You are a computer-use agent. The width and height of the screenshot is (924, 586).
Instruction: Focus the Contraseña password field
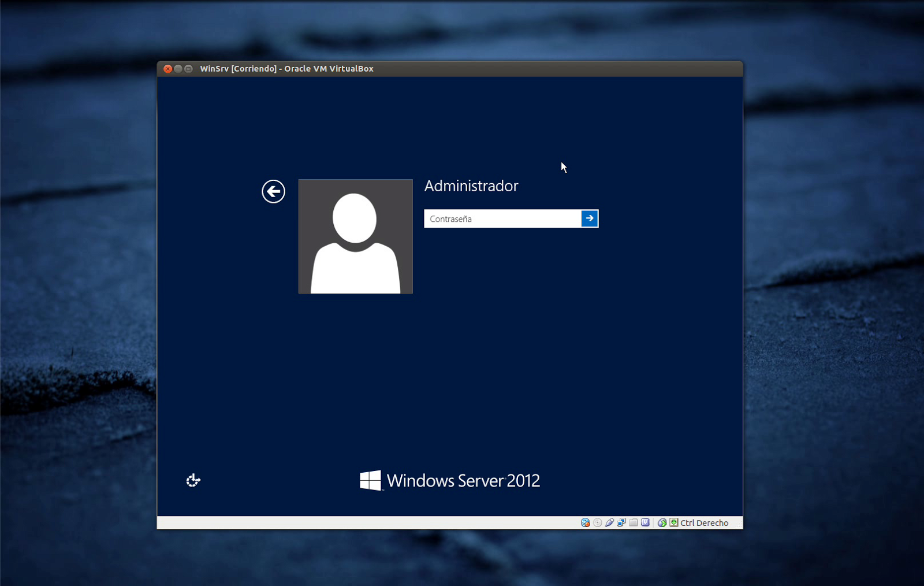tap(502, 218)
